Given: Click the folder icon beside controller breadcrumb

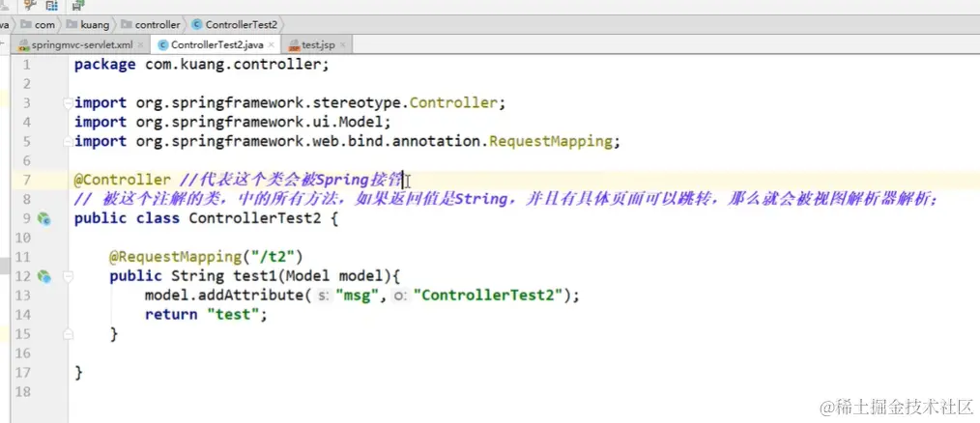Looking at the screenshot, I should click(127, 25).
